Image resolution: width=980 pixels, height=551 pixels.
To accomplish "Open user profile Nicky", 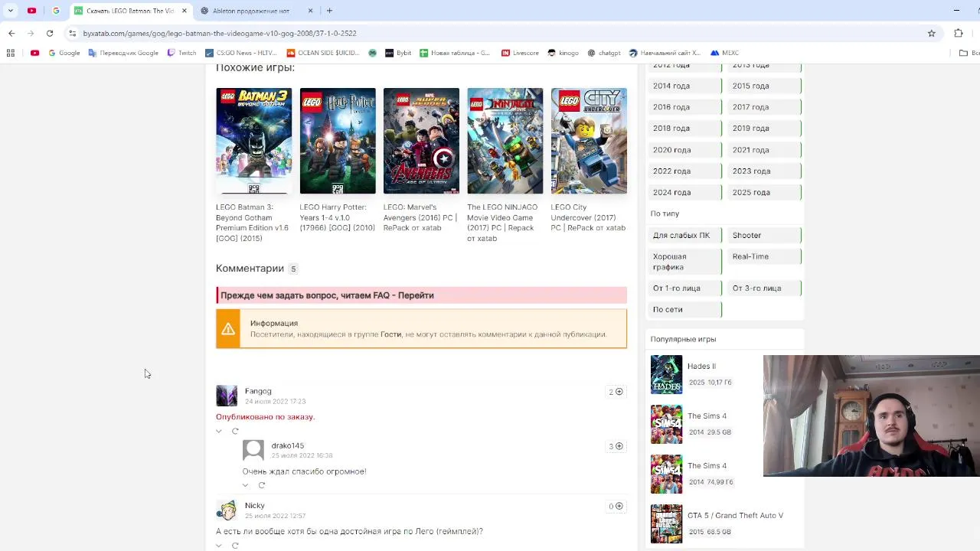I will tap(254, 505).
